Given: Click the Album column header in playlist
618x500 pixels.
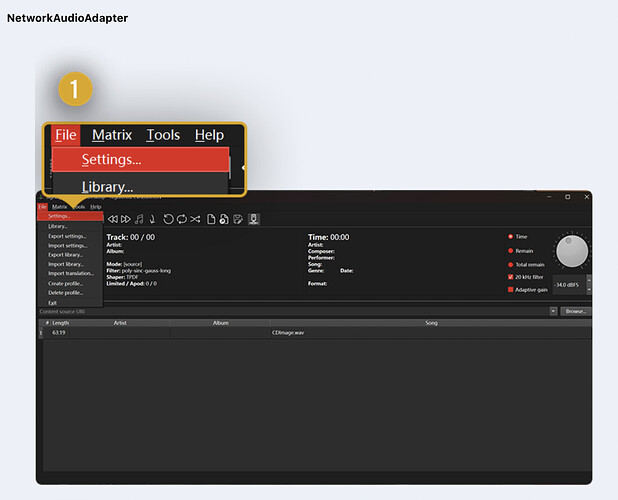Looking at the screenshot, I should pos(221,323).
